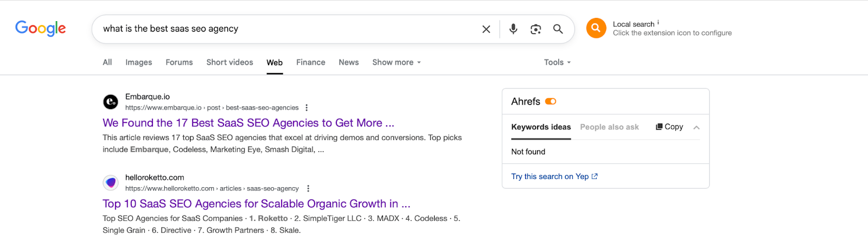Open the Tools dropdown
The image size is (868, 243).
[557, 62]
